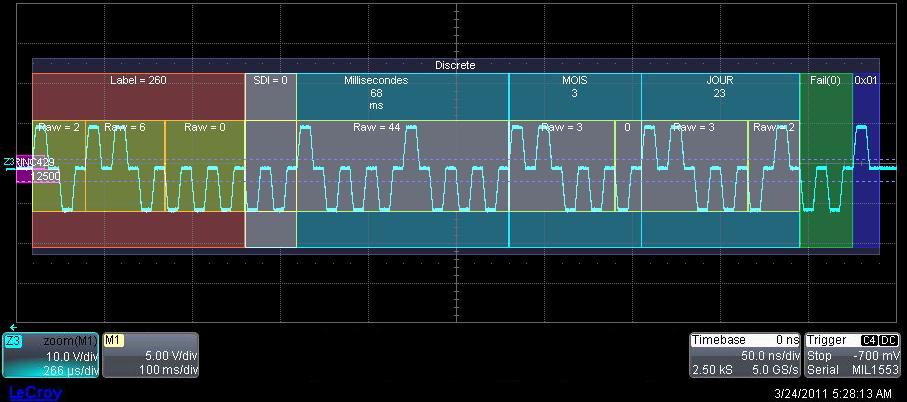Select the green Fail(0) parity field

click(825, 81)
